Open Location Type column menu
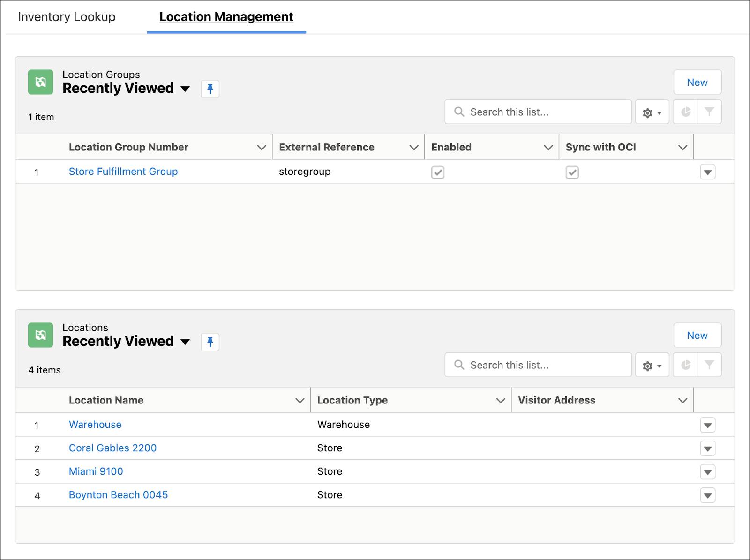This screenshot has width=750, height=560. [x=501, y=401]
